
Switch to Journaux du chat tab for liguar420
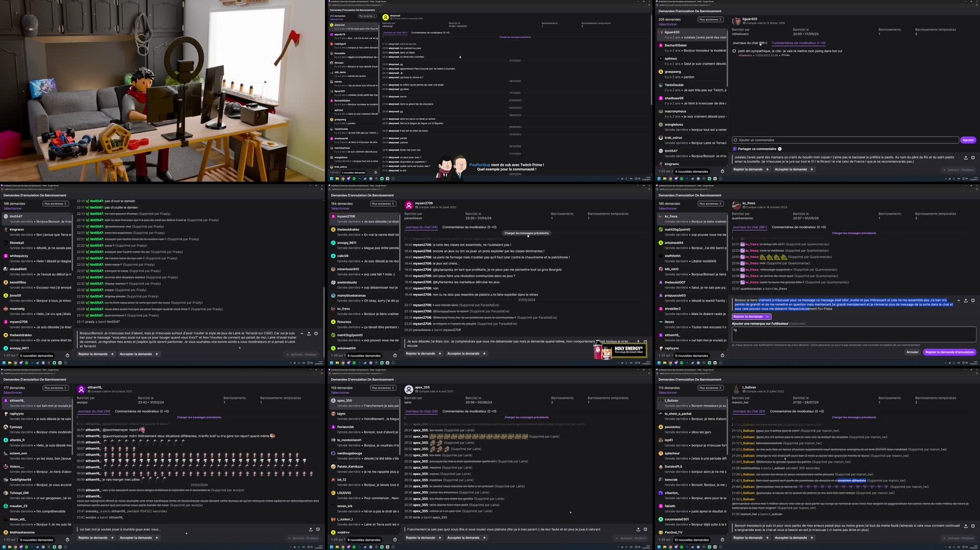750,43
